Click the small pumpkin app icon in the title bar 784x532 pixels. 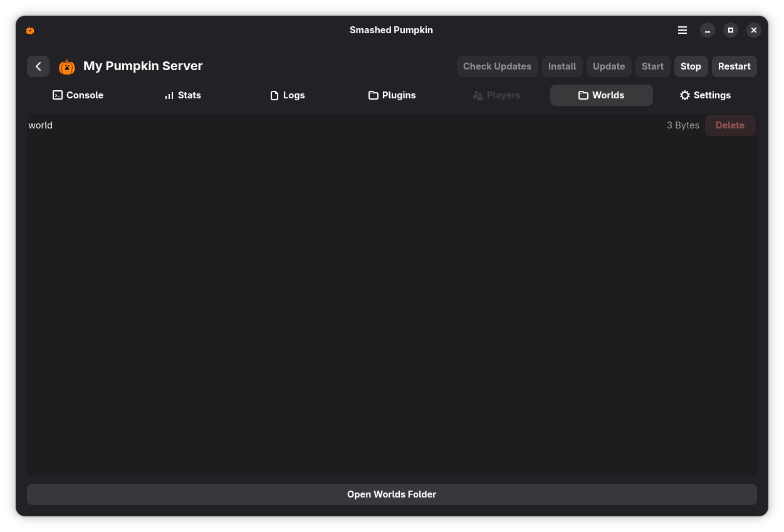pyautogui.click(x=30, y=30)
